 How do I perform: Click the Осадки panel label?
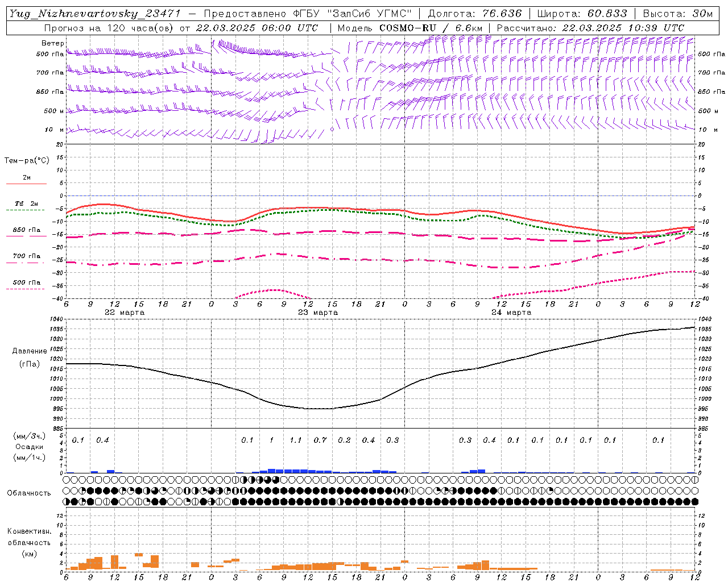[30, 447]
